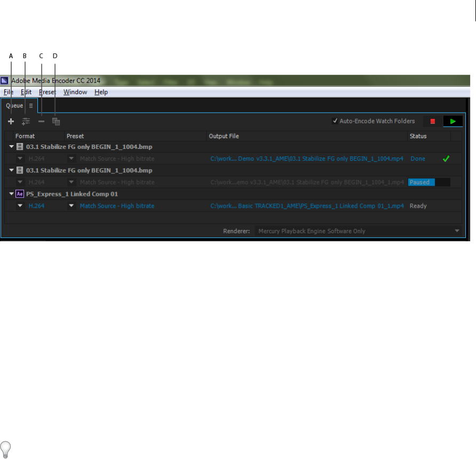Click the film strip icon of first BEGIN_1_1004.bmp

click(x=20, y=147)
